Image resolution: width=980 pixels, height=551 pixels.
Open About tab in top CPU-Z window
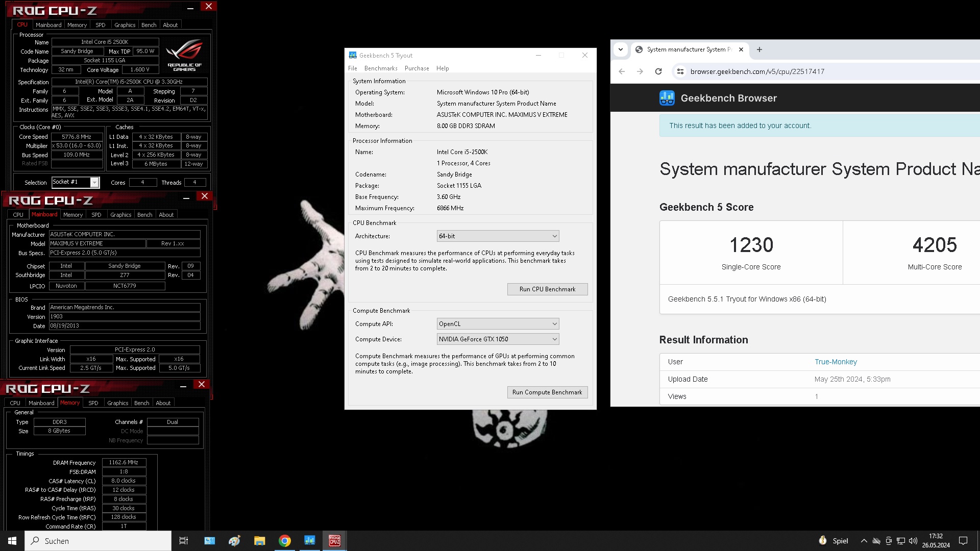[170, 25]
